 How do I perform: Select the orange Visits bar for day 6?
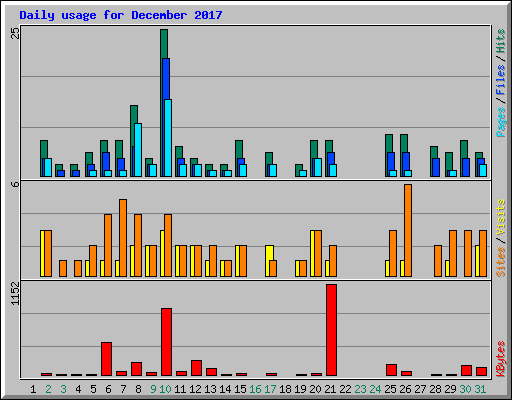click(x=108, y=246)
